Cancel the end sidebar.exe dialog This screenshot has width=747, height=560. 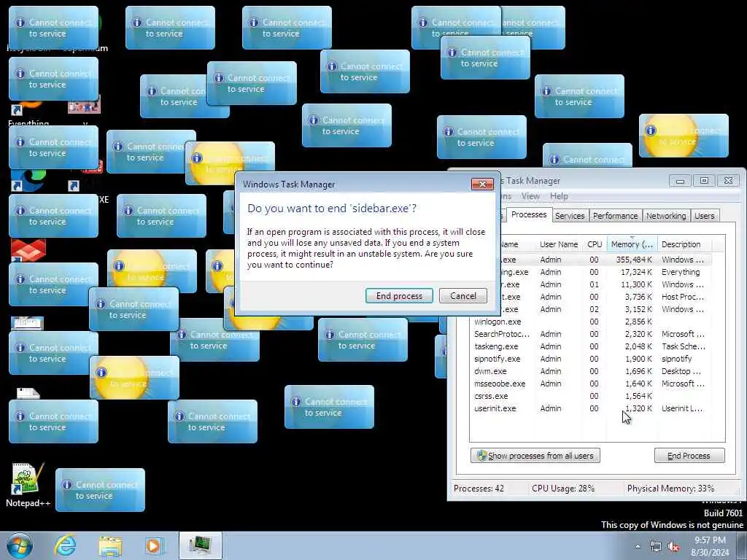pos(463,296)
